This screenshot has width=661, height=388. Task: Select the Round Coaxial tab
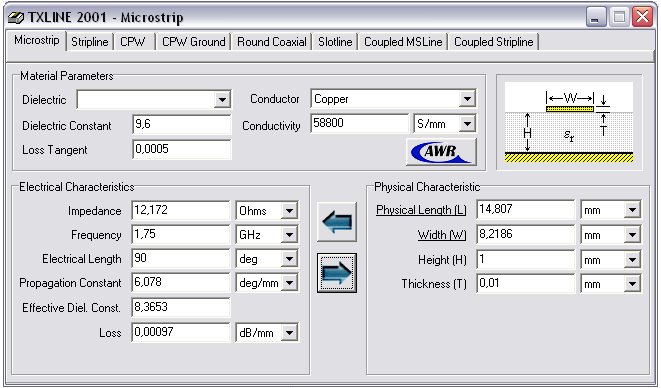(x=271, y=42)
